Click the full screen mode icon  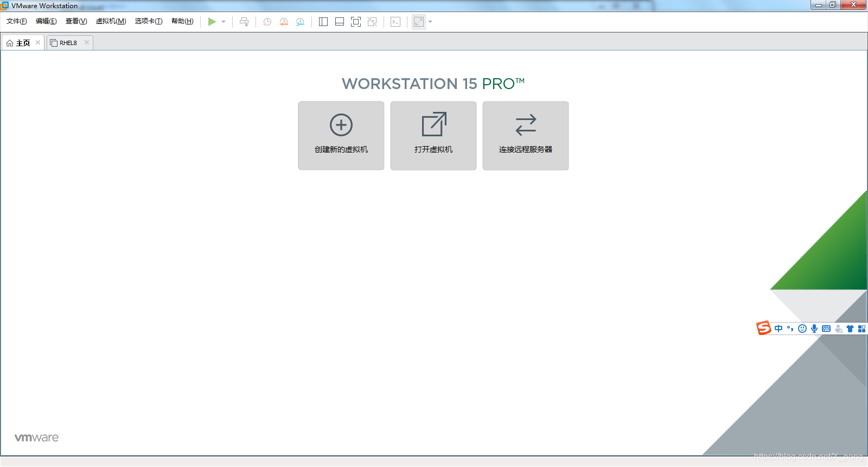click(x=356, y=22)
